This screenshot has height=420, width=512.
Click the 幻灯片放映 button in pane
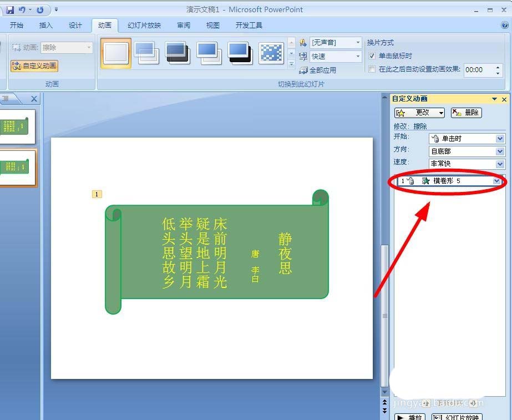pyautogui.click(x=457, y=417)
